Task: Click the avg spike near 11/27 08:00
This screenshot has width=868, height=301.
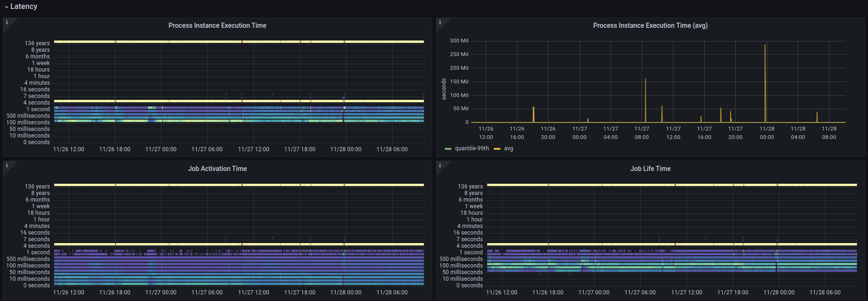Action: [x=645, y=100]
